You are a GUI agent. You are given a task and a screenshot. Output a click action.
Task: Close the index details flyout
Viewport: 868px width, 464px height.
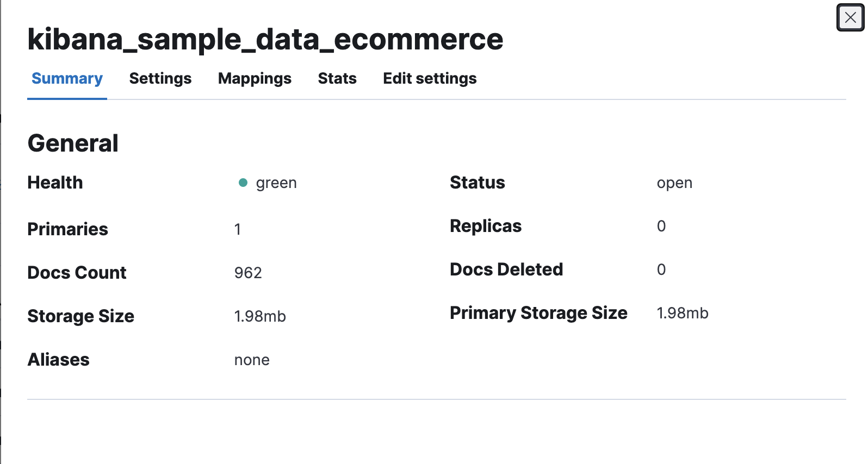(x=850, y=18)
